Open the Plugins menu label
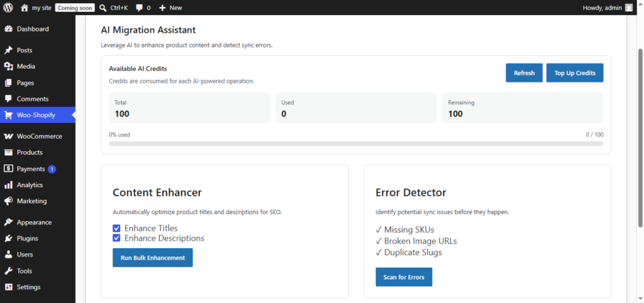 28,239
